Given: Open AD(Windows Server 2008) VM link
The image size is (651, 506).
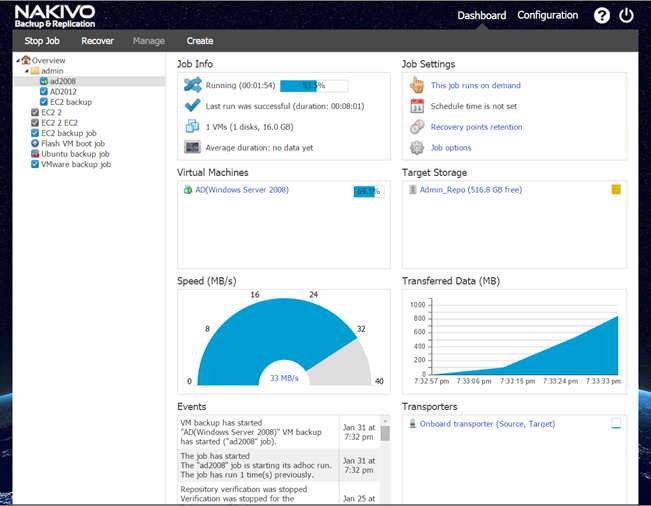Looking at the screenshot, I should coord(242,190).
